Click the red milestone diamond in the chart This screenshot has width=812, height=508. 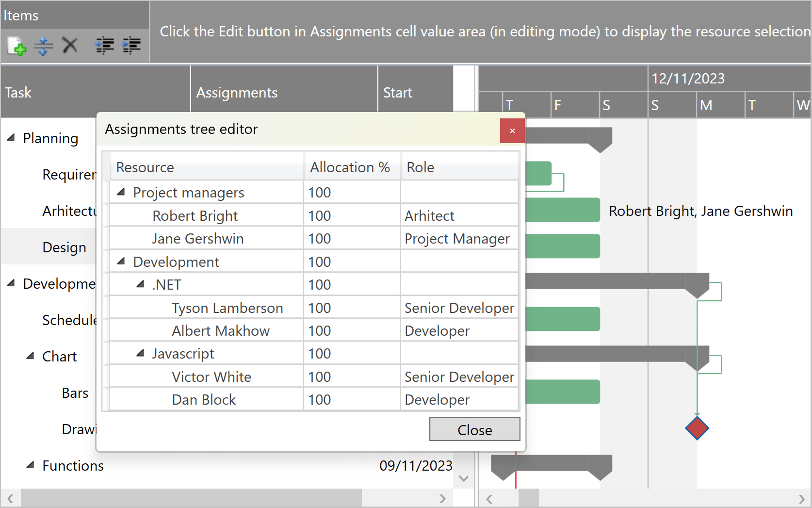coord(697,428)
